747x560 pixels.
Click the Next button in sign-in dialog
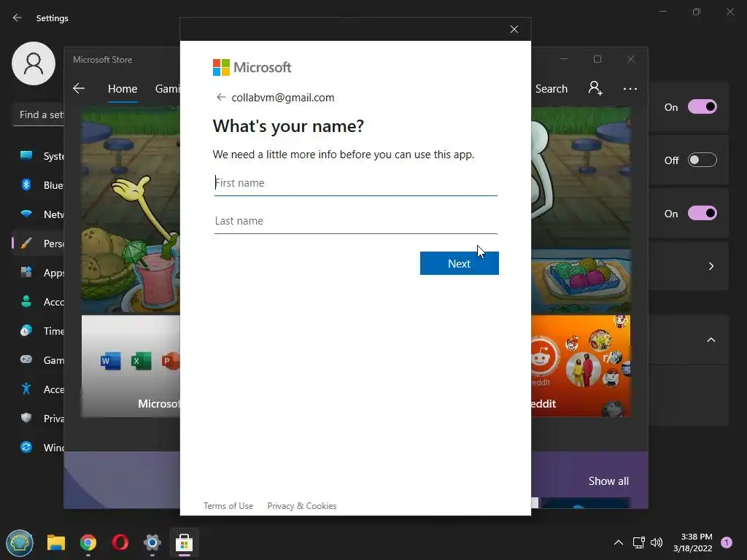[460, 263]
